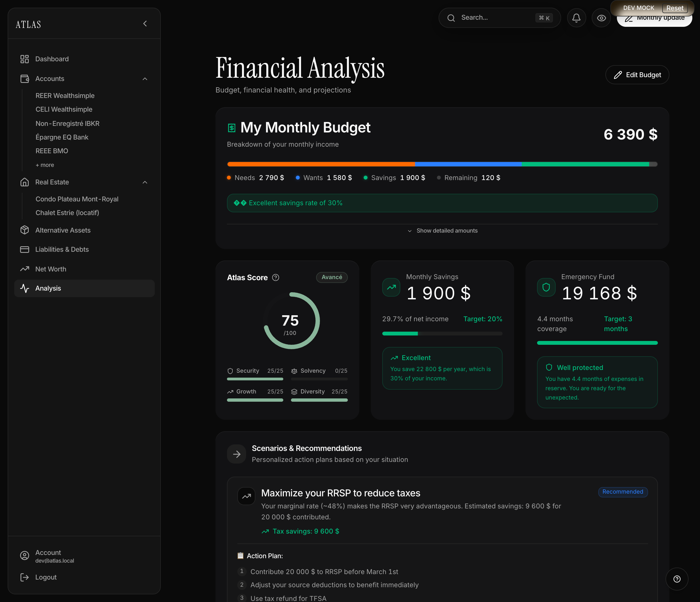Click the Atlas Score 75 gauge
The width and height of the screenshot is (700, 602).
coord(291,321)
